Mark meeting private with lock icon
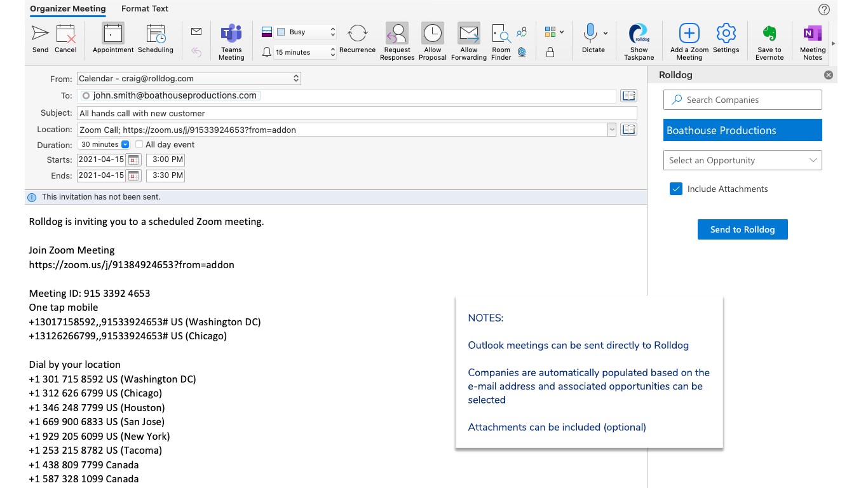868x488 pixels. coord(550,52)
